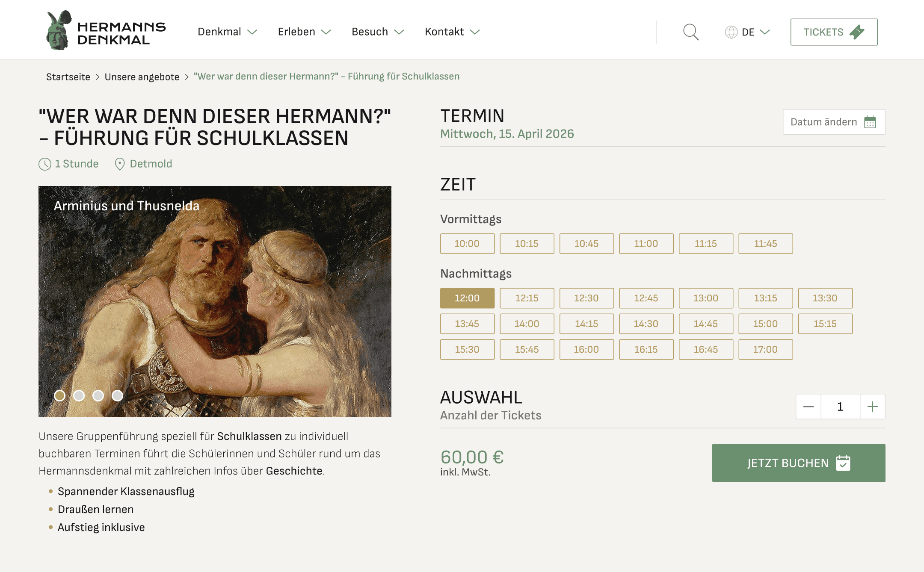Open the TICKETS button in header
The width and height of the screenshot is (924, 572).
[x=834, y=32]
